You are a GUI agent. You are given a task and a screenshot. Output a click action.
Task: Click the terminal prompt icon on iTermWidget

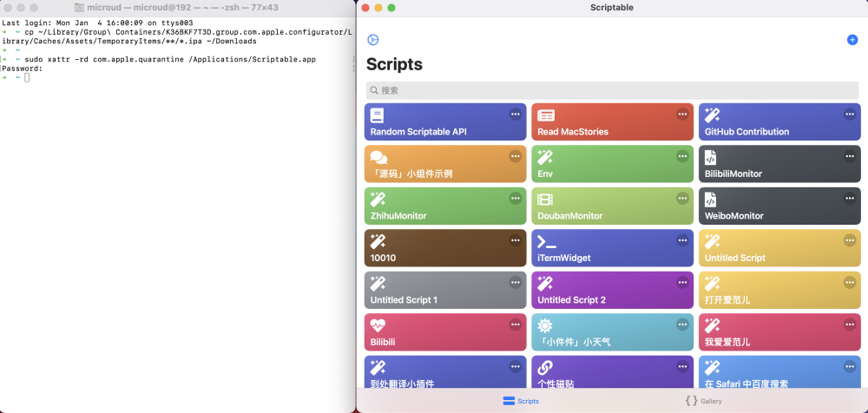[x=547, y=241]
